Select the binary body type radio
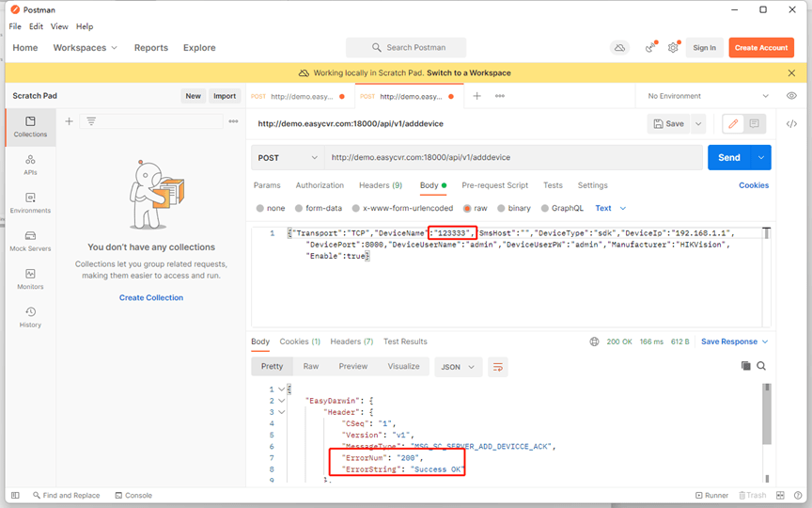The height and width of the screenshot is (508, 812). 501,209
